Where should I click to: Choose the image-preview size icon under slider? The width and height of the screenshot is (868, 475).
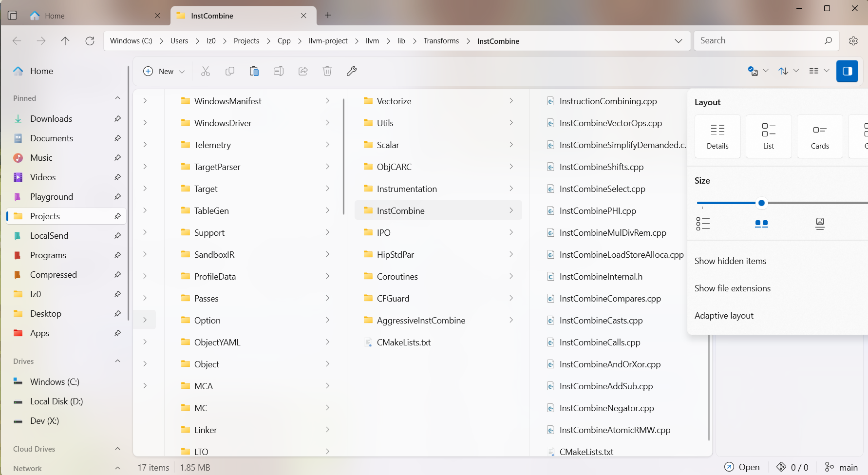coord(820,224)
